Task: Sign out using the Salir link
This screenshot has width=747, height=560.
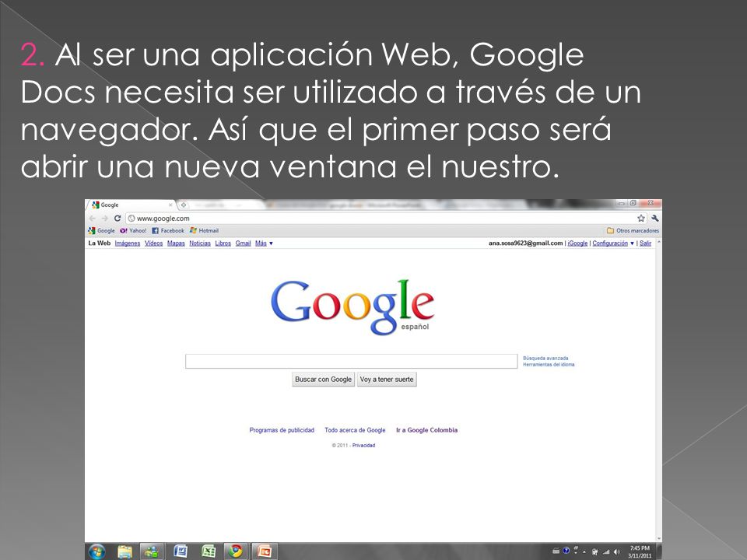Action: coord(645,243)
